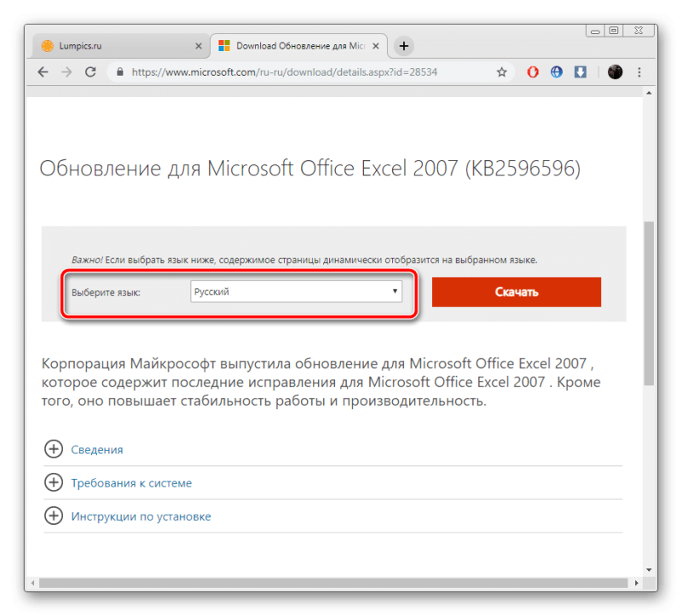
Task: Expand Инструкции по установке plus icon
Action: click(x=54, y=516)
